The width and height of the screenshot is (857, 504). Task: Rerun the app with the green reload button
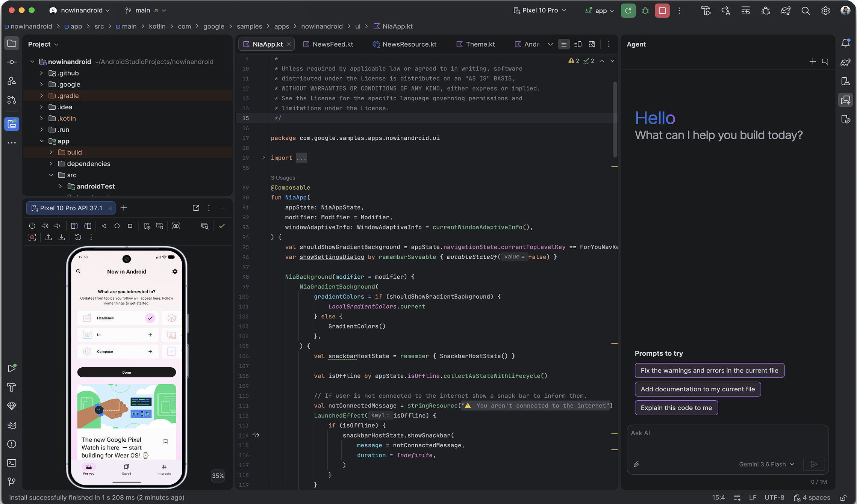click(x=628, y=11)
